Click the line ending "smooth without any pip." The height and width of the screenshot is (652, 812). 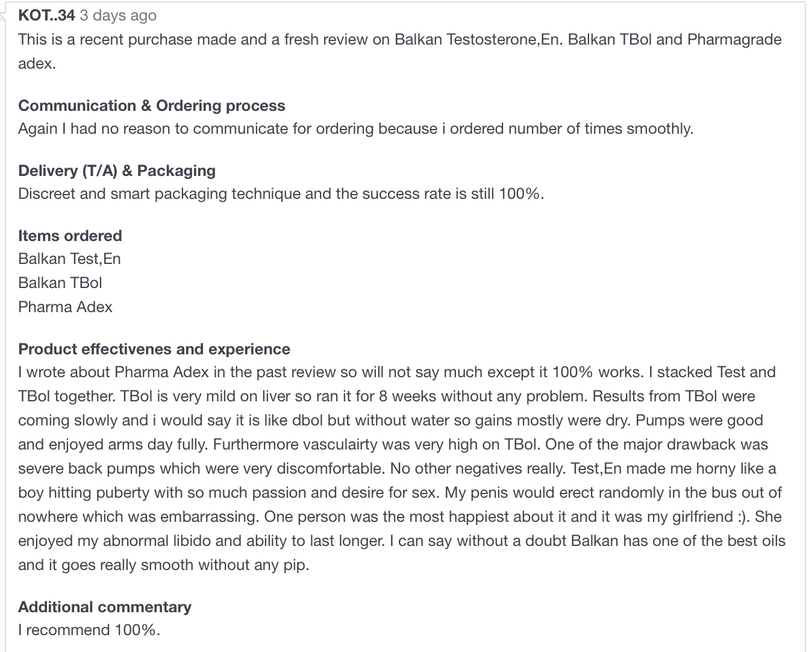click(163, 565)
